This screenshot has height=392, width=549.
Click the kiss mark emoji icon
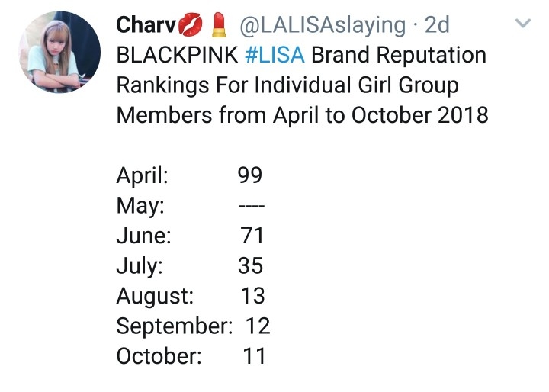coord(191,25)
